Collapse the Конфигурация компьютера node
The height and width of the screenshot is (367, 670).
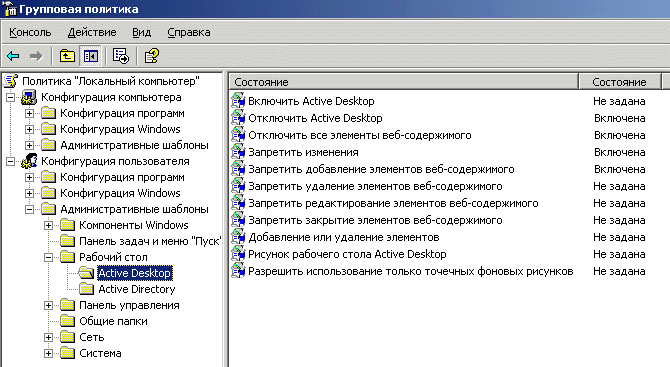tap(10, 97)
